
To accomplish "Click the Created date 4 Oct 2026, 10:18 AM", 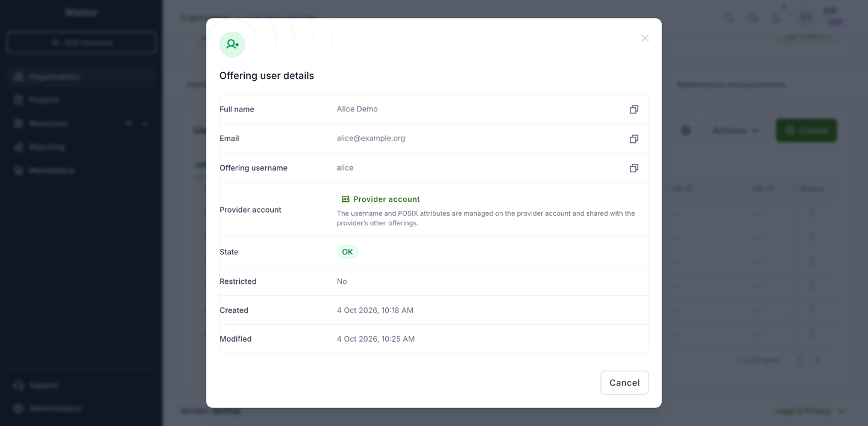I will coord(375,310).
